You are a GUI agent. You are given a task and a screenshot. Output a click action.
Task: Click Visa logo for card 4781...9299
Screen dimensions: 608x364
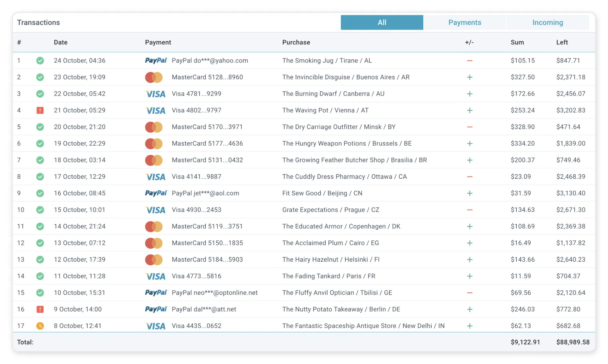coord(156,94)
